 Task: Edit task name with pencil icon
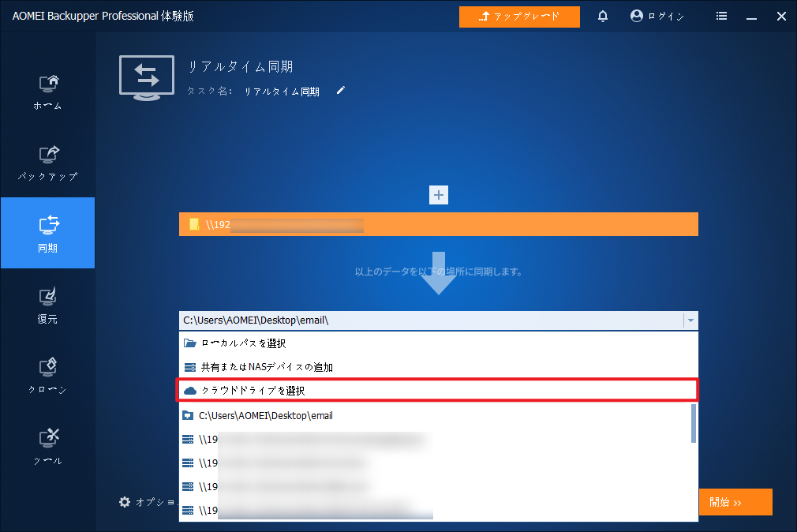[341, 91]
